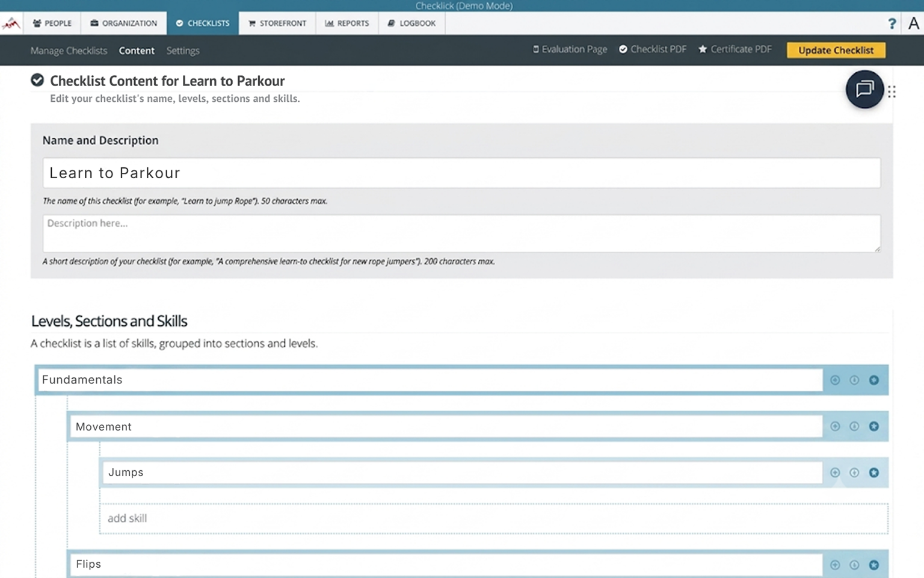Click the middle circle icon in Jumps row
The width and height of the screenshot is (924, 578).
click(x=854, y=473)
